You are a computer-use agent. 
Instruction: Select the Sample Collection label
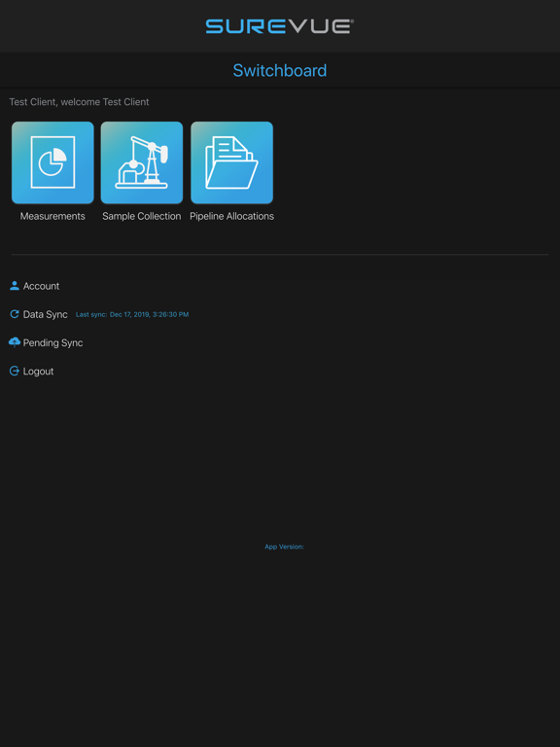click(x=142, y=216)
